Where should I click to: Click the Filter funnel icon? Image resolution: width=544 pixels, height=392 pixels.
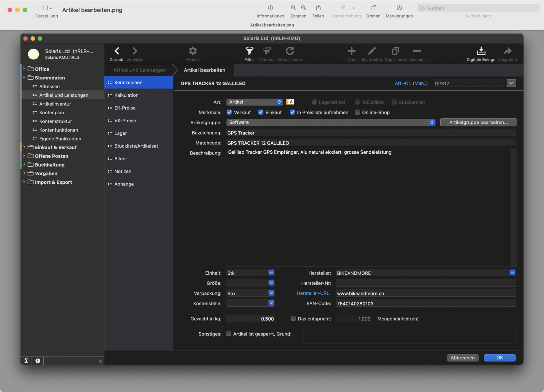click(249, 51)
